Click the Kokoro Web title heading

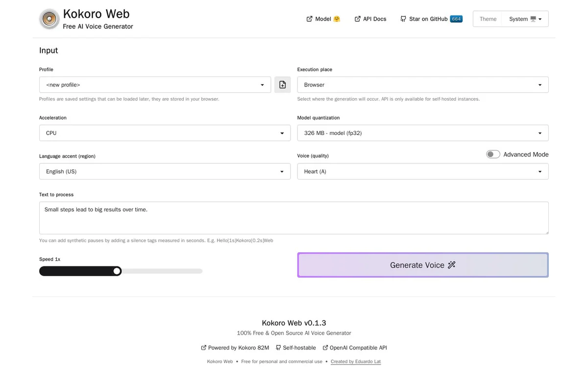pyautogui.click(x=97, y=14)
